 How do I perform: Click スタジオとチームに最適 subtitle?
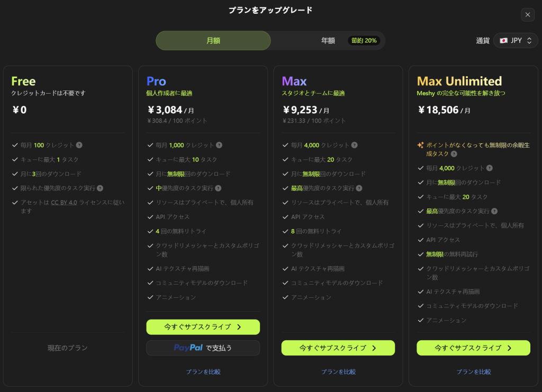[x=313, y=93]
